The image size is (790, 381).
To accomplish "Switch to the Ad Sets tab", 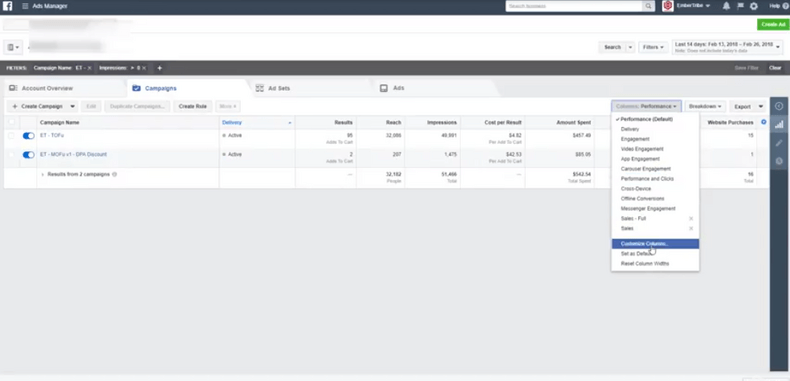I will coord(312,88).
